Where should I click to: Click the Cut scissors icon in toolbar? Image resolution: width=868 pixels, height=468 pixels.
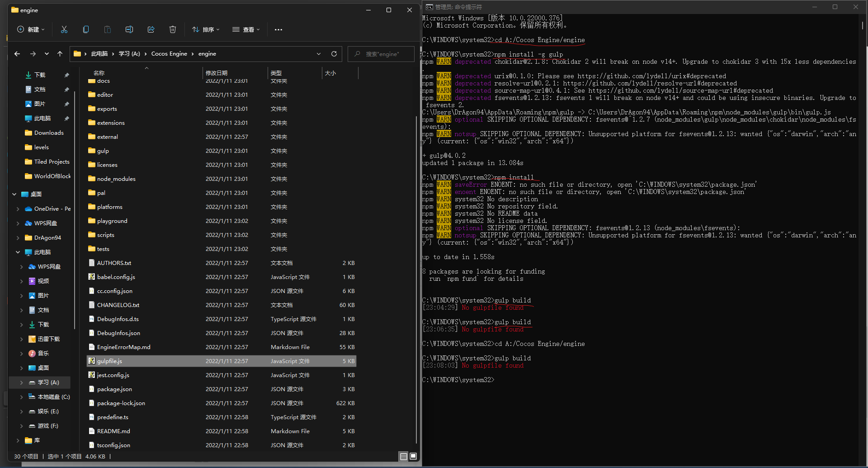pyautogui.click(x=64, y=29)
